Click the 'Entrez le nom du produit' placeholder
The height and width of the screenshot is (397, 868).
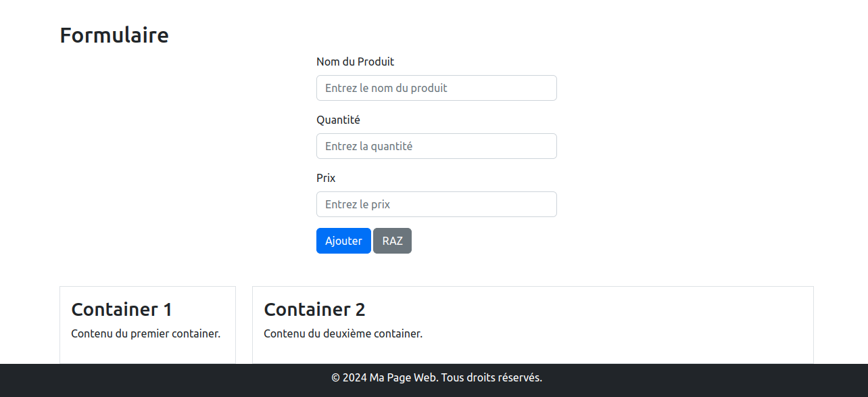pyautogui.click(x=386, y=88)
